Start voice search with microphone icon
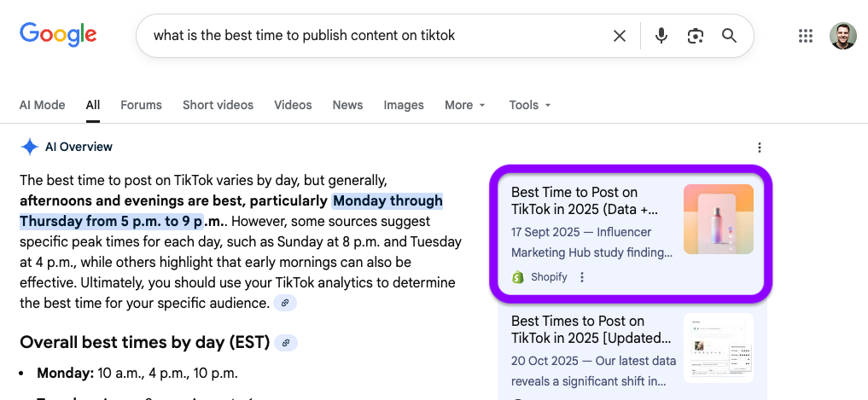 tap(661, 36)
